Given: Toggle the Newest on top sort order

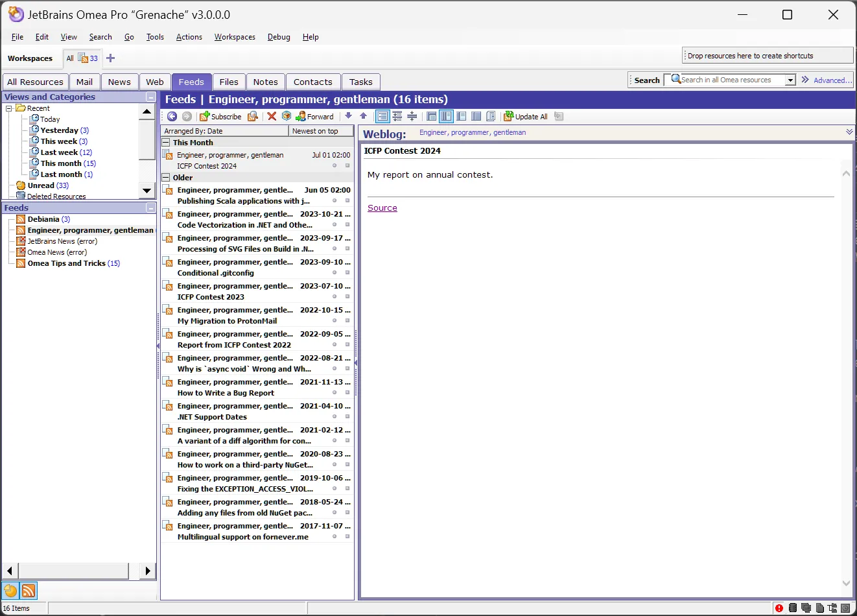Looking at the screenshot, I should click(320, 131).
